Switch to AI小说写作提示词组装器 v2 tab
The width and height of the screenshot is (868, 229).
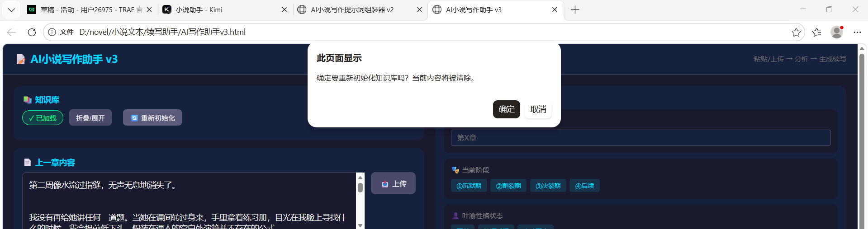360,9
